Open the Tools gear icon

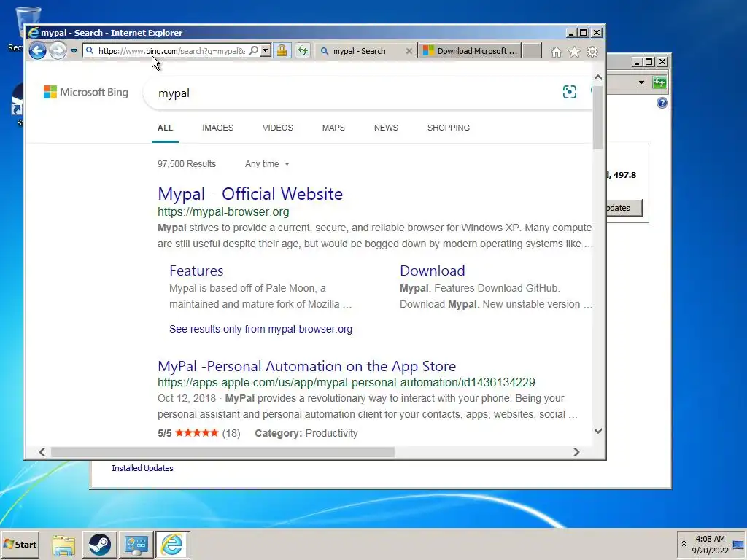tap(592, 52)
